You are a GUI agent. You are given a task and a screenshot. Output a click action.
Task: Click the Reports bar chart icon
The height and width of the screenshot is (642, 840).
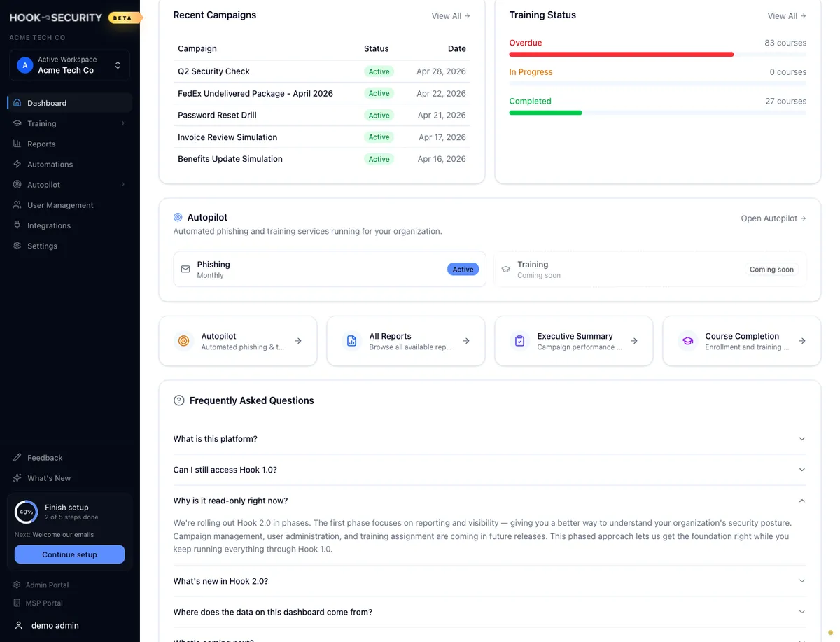(x=17, y=144)
